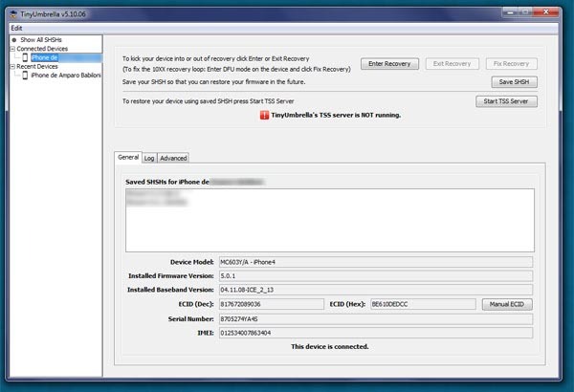Image resolution: width=574 pixels, height=392 pixels.
Task: Click the Manual ECID button
Action: (x=507, y=304)
